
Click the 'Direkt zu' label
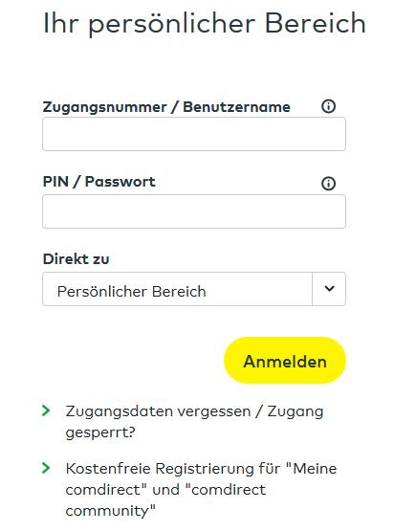pyautogui.click(x=76, y=259)
